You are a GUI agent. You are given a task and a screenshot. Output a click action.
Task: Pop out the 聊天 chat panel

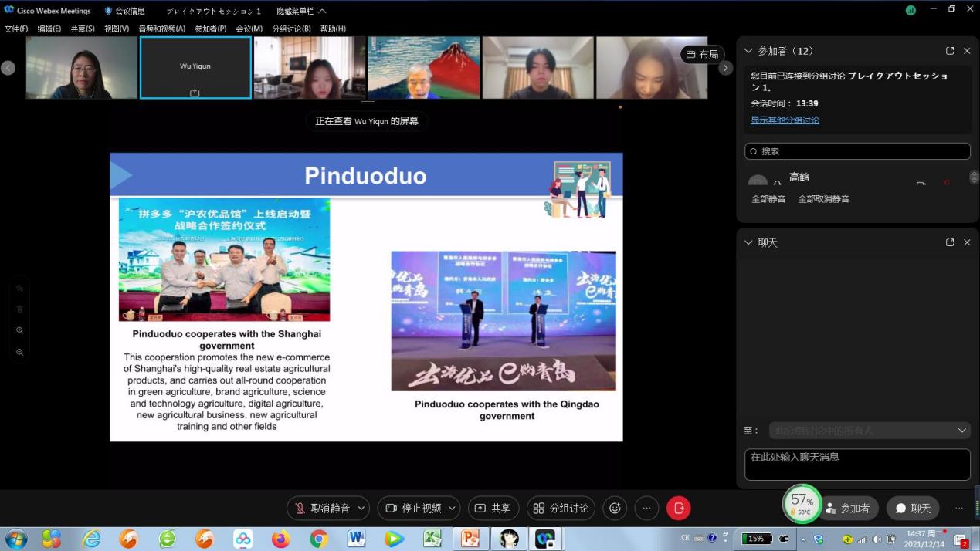949,242
